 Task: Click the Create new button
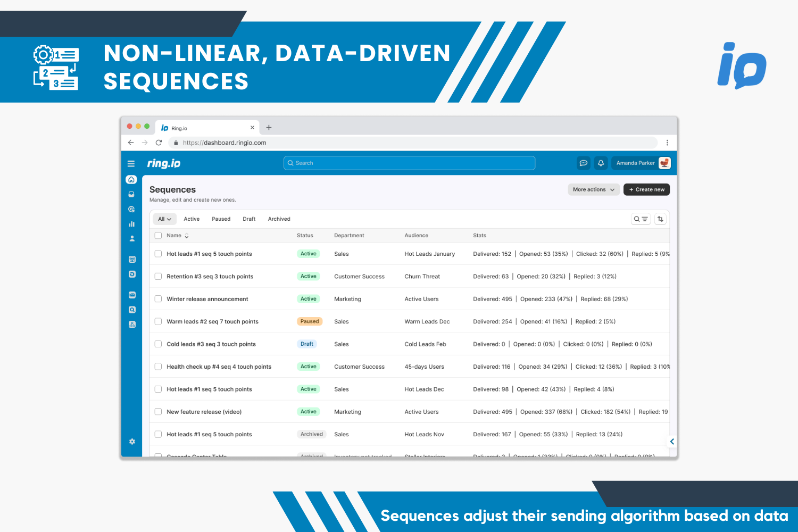[646, 189]
